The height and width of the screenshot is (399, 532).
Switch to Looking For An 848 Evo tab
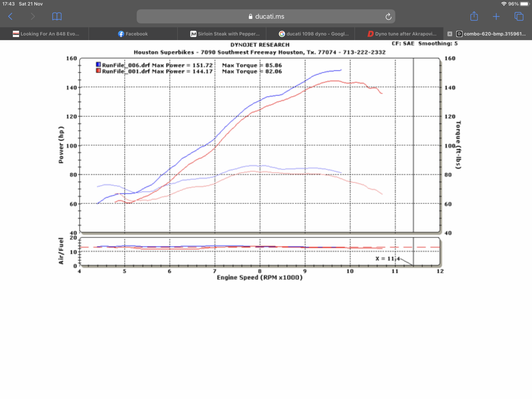(44, 34)
